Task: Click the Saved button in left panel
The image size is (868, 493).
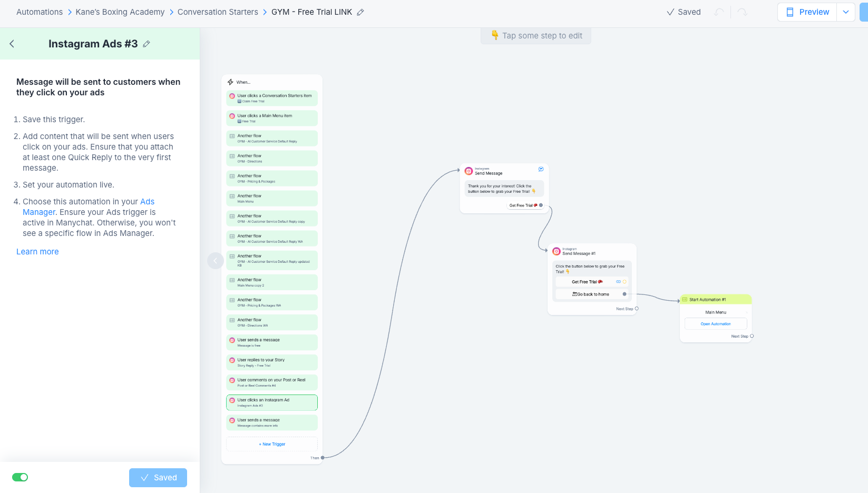Action: click(x=158, y=478)
